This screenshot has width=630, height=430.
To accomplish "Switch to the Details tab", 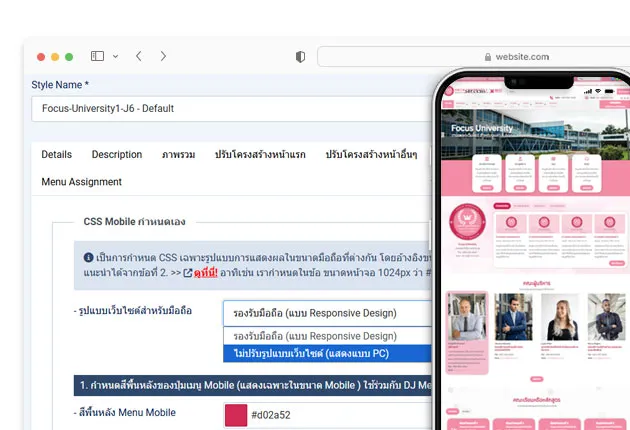I will click(x=57, y=155).
